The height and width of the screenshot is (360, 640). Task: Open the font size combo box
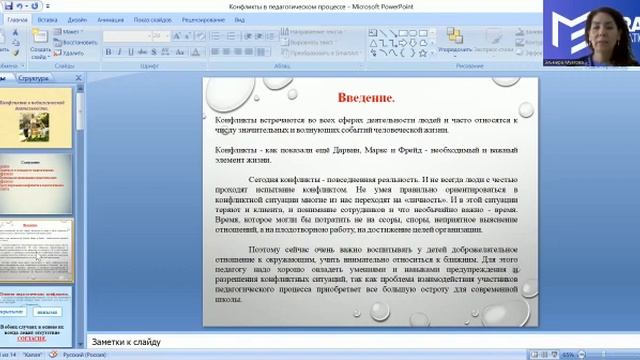[x=160, y=36]
